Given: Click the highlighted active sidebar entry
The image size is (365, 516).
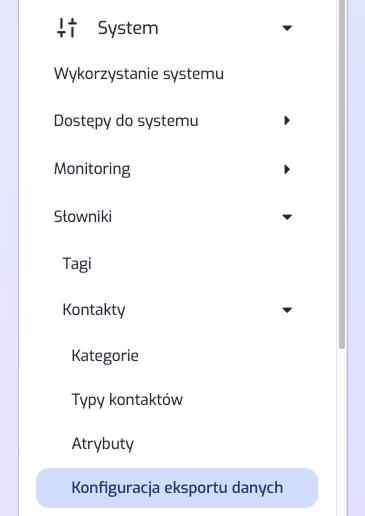Looking at the screenshot, I should click(x=177, y=488).
